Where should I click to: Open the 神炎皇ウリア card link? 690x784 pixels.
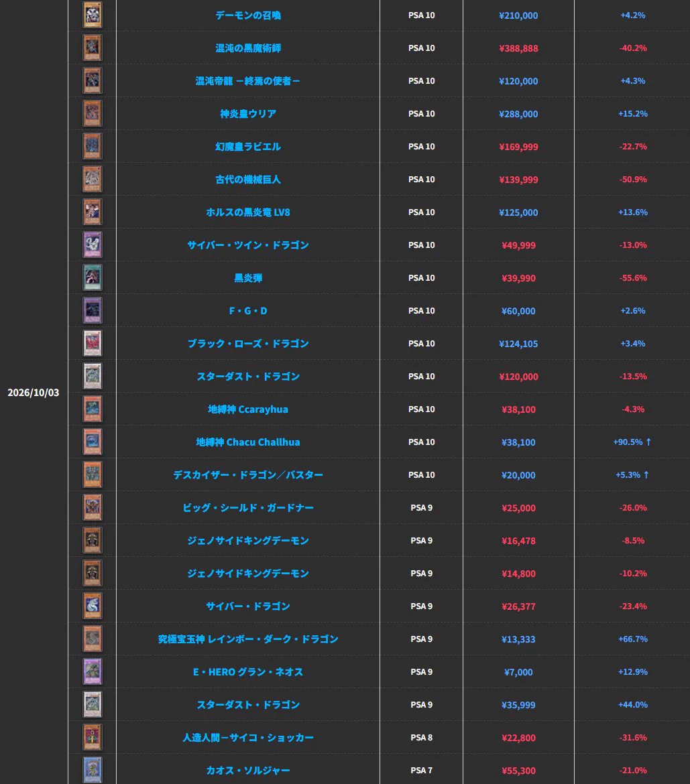click(x=247, y=114)
